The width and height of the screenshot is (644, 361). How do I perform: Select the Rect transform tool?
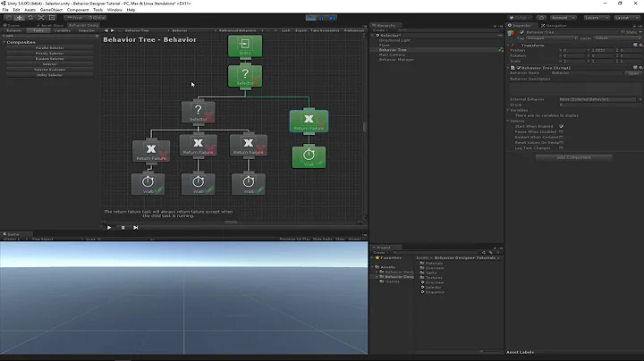[52, 18]
